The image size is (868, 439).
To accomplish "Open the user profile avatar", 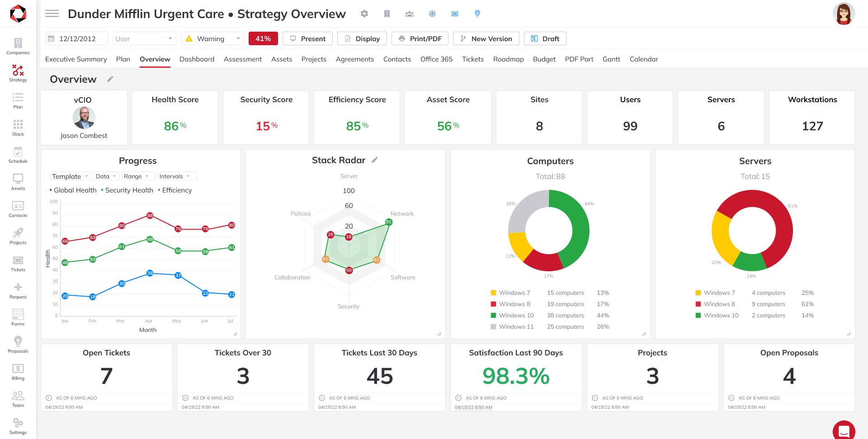I will 844,14.
